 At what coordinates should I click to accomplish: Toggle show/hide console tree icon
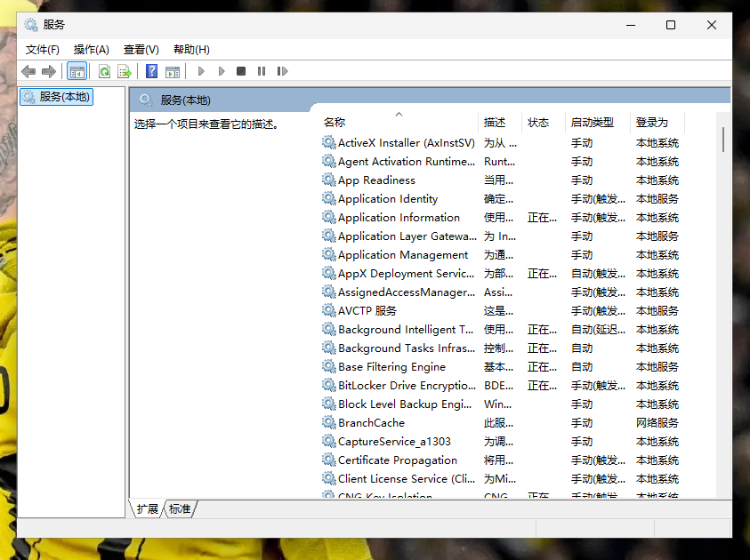tap(77, 72)
